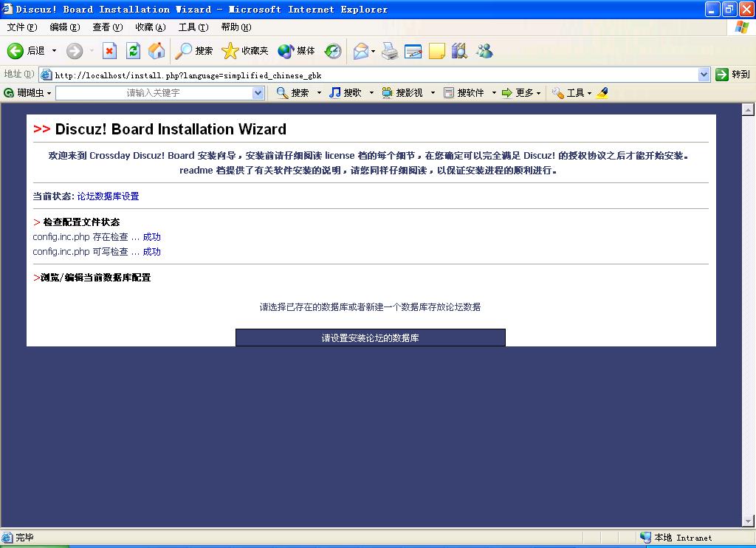Click the Discuz! Board Installation Wizard heading
The image size is (756, 548).
click(x=171, y=129)
